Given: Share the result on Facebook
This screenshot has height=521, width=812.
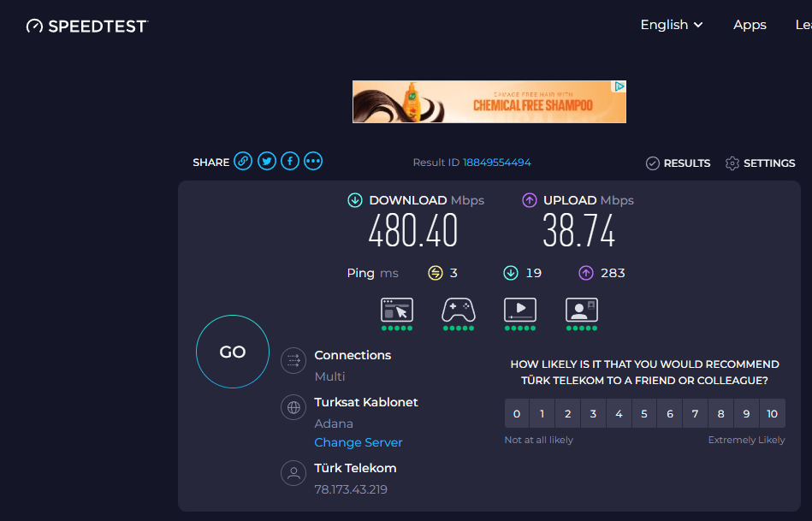Looking at the screenshot, I should point(289,161).
